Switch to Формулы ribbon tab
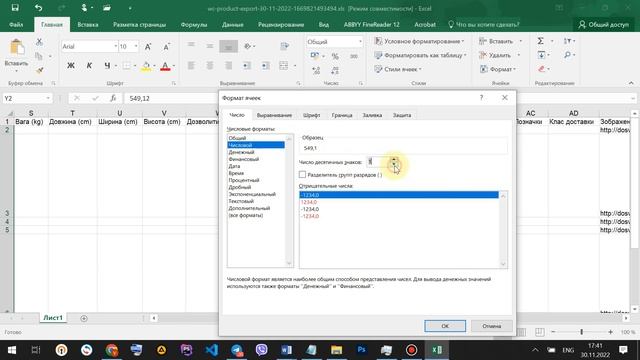The image size is (640, 360). coord(194,24)
